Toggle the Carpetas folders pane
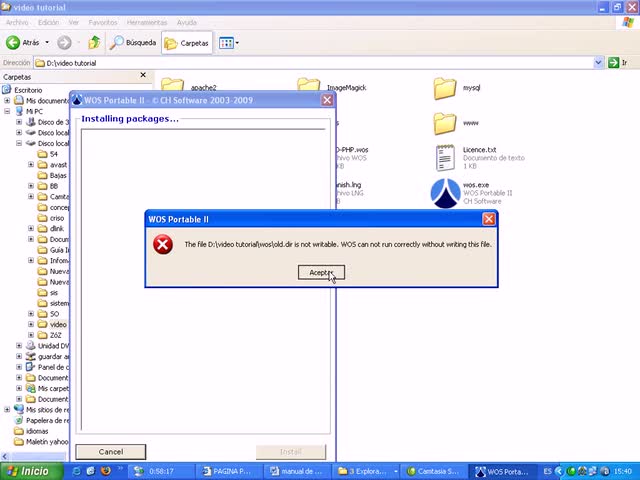 tap(187, 43)
